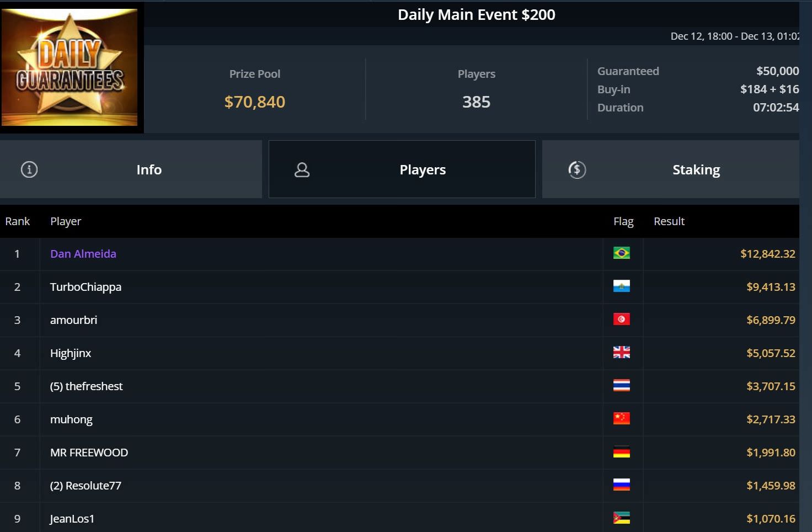Click the German flag beside MR FREEWOOD
Screen dimensions: 812x532
(x=621, y=453)
